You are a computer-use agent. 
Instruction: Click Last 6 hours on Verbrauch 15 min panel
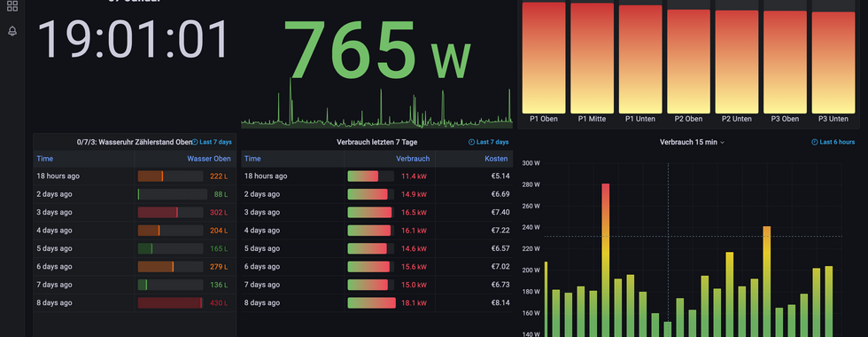(833, 143)
